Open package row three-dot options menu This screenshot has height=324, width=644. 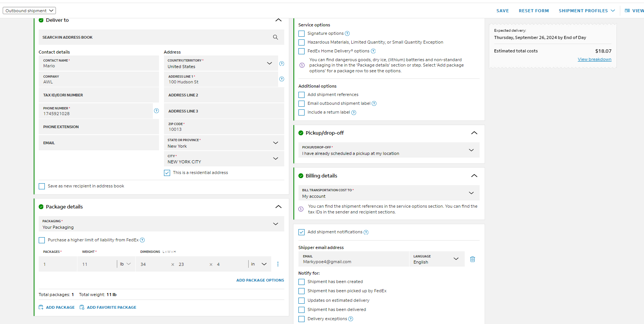pos(278,264)
